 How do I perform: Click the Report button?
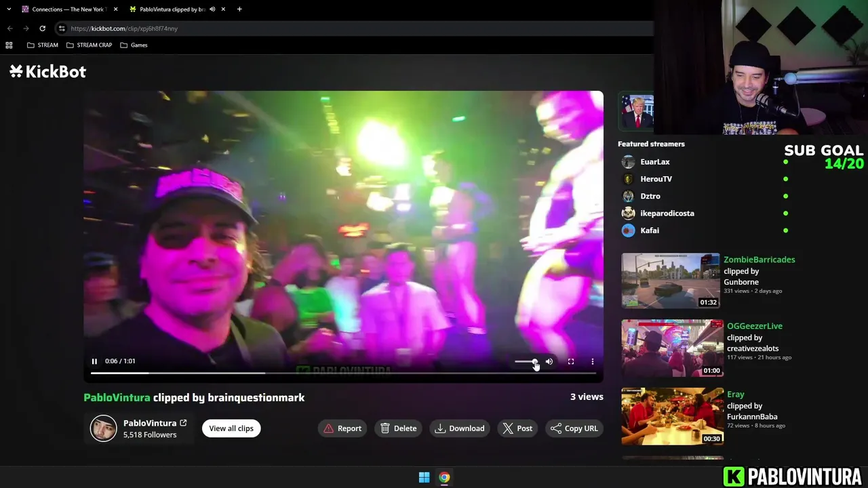pos(342,428)
